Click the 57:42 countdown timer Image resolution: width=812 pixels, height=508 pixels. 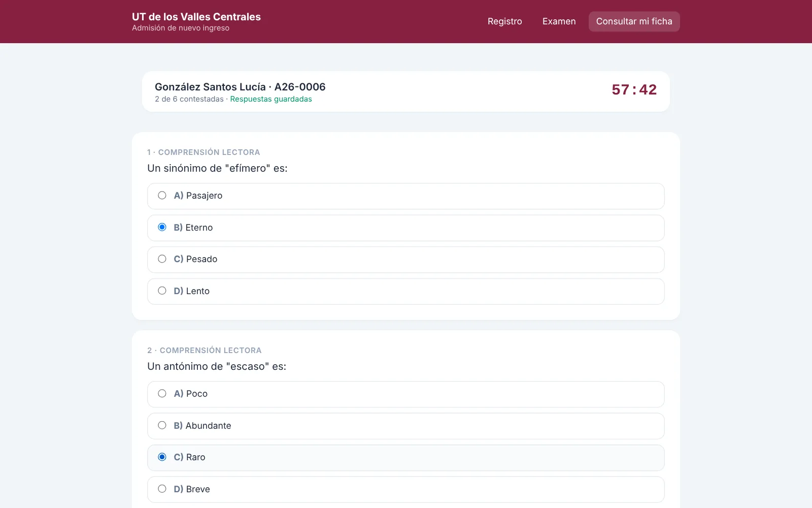tap(634, 89)
